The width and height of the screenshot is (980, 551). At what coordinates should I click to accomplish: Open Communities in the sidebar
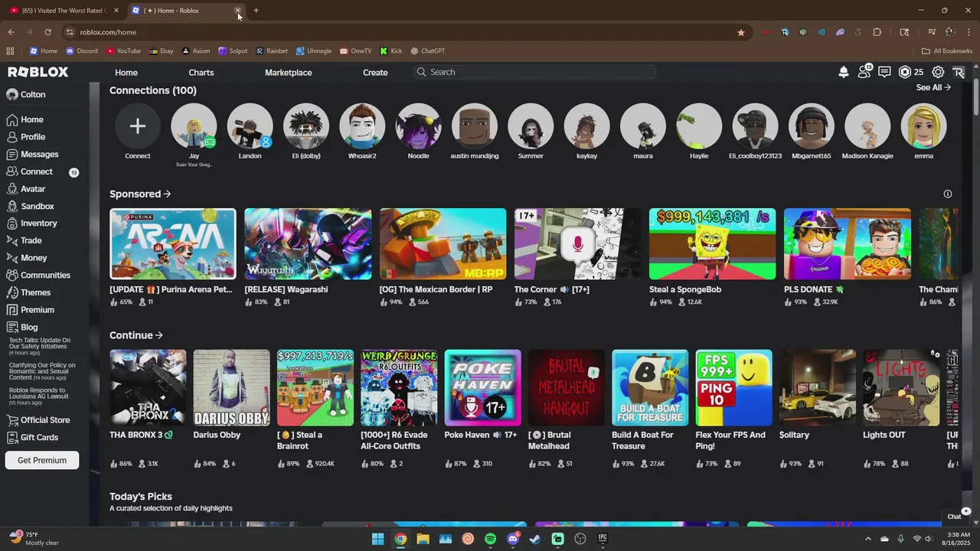tap(45, 275)
